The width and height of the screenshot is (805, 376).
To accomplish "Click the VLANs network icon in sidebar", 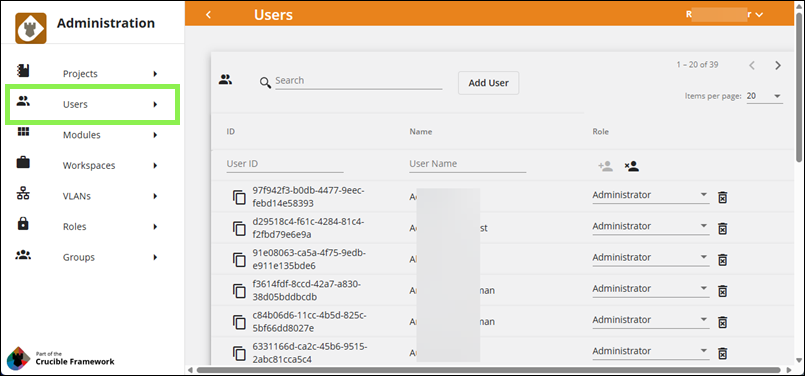I will click(23, 193).
